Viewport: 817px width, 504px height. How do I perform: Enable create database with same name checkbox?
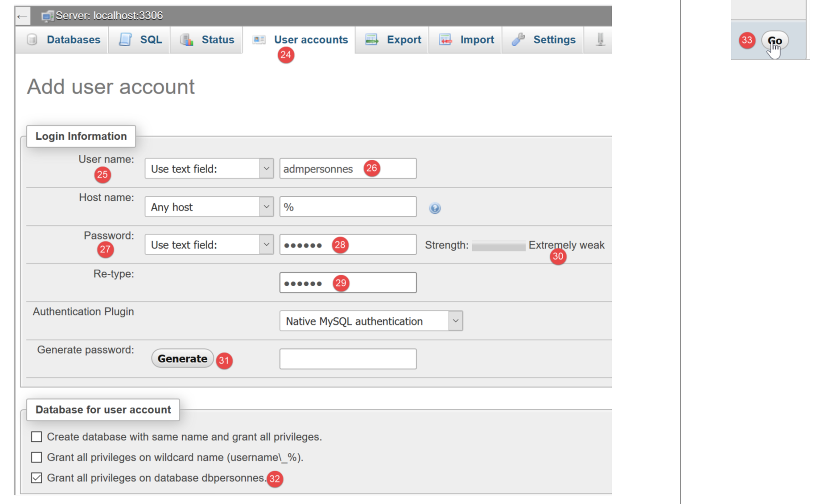pyautogui.click(x=37, y=437)
